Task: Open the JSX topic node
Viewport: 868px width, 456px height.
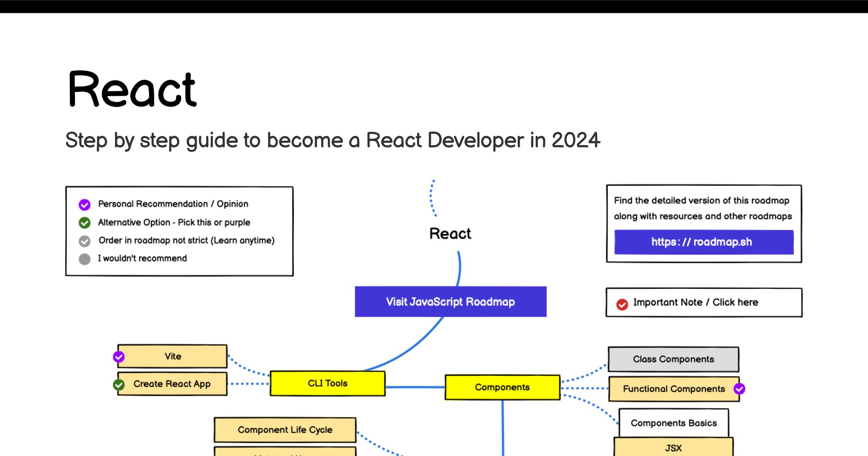Action: pyautogui.click(x=674, y=447)
